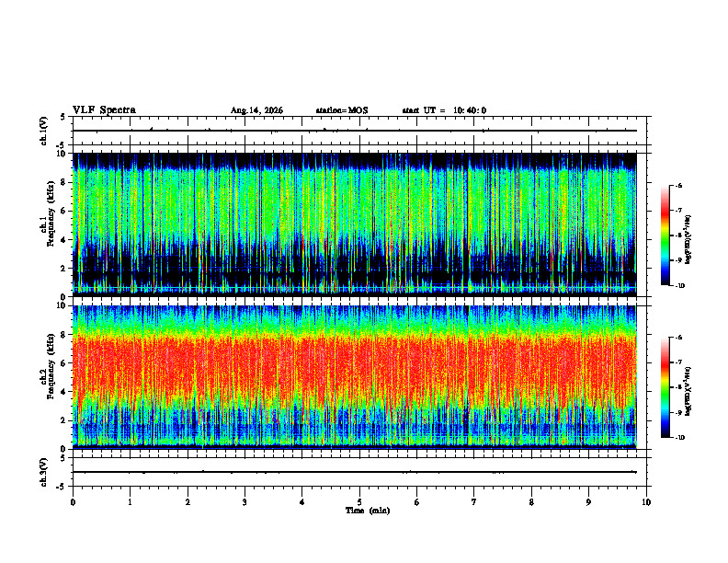The height and width of the screenshot is (563, 728).
Task: Click the "ch.1(V)" axis label
Action: (44, 131)
